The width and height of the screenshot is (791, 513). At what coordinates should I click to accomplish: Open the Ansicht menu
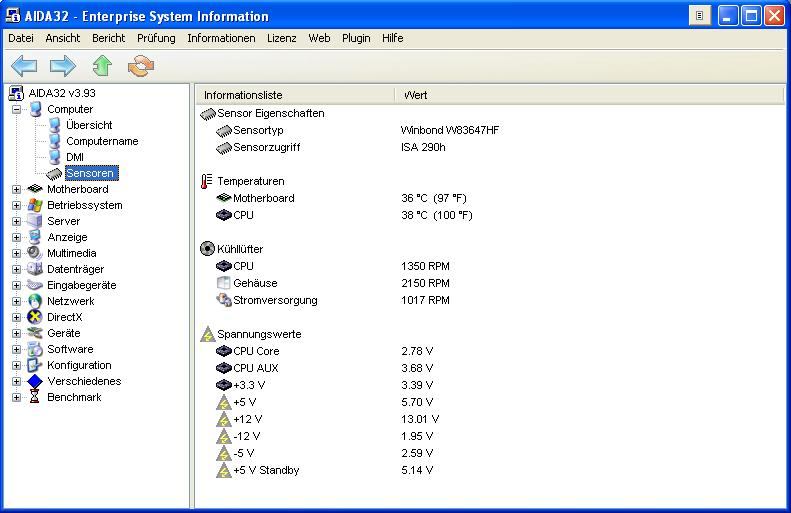pyautogui.click(x=63, y=38)
